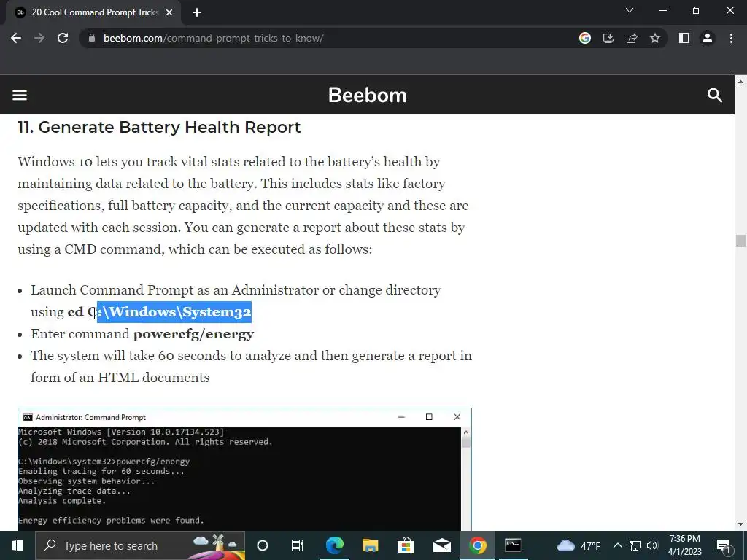
Task: Reload the current page
Action: tap(63, 38)
